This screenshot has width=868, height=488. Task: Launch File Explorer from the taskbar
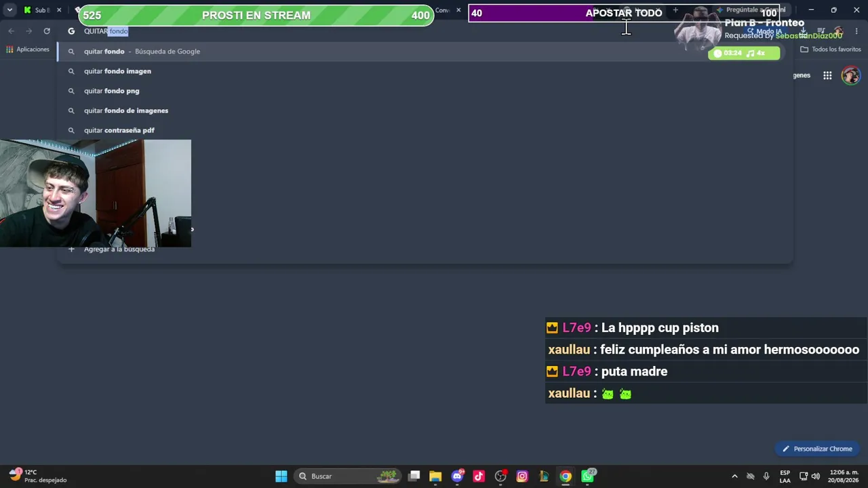pyautogui.click(x=435, y=476)
